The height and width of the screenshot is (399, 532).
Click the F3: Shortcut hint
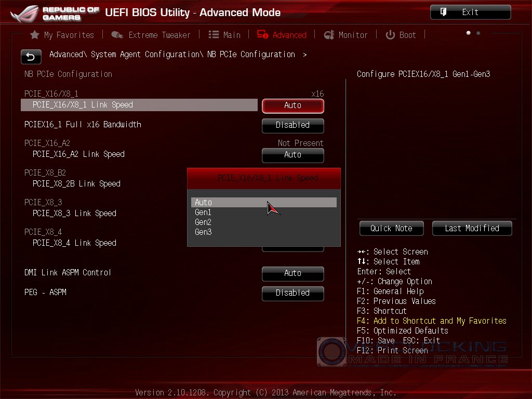pyautogui.click(x=382, y=311)
